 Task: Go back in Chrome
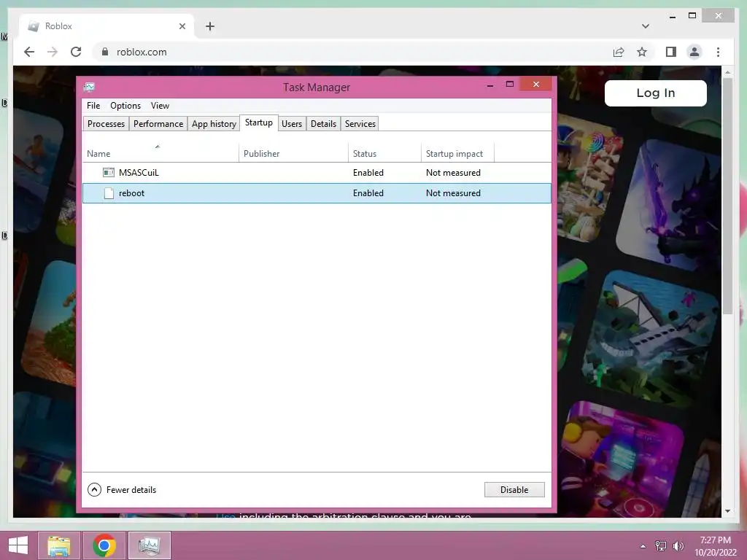[x=29, y=52]
